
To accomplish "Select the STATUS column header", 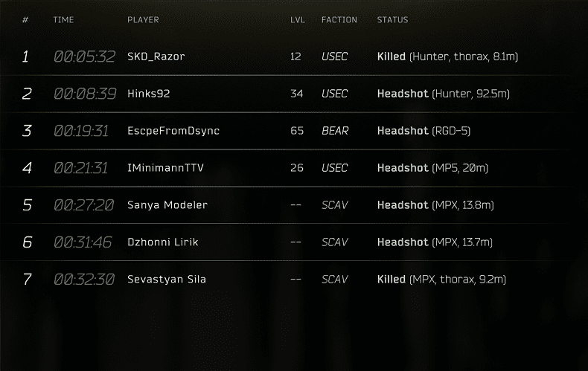I will [392, 20].
